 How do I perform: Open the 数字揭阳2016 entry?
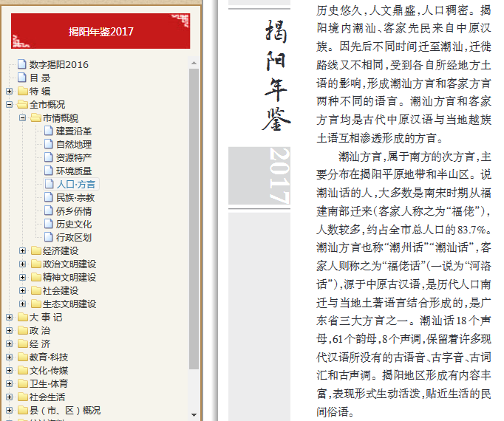coord(59,64)
